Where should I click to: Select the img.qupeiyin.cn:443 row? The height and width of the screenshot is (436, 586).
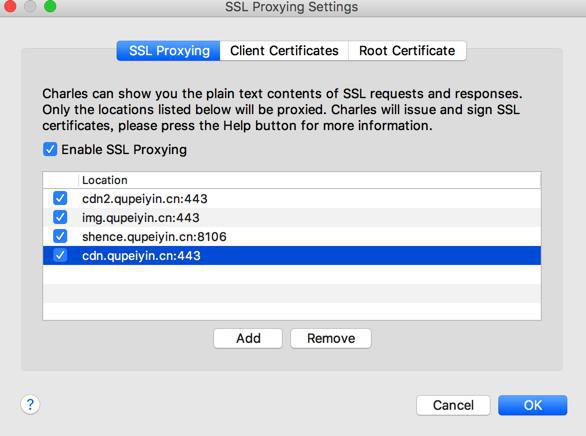tap(292, 217)
